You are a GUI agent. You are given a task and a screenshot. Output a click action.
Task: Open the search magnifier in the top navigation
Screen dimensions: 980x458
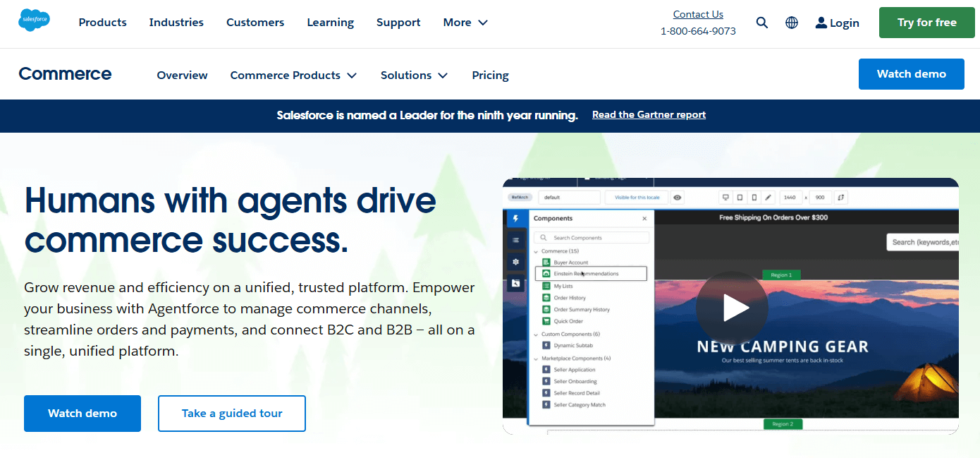[761, 22]
